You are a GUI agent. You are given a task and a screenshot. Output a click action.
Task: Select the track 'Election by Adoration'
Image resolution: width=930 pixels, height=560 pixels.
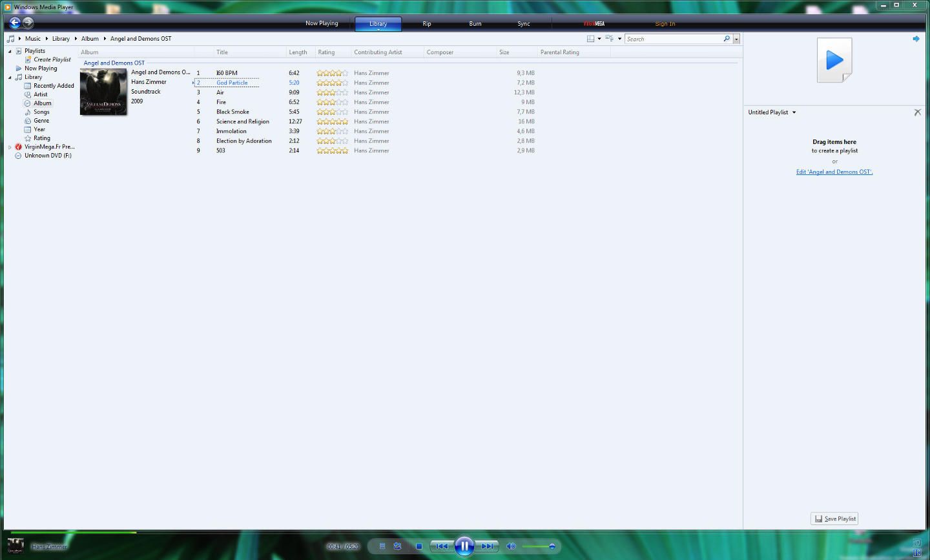(244, 141)
